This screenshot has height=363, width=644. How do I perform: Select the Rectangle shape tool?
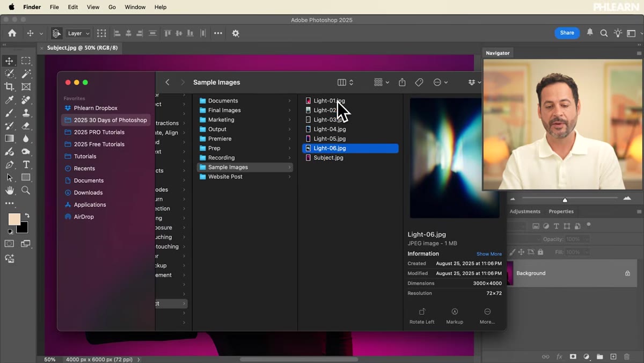tap(26, 177)
